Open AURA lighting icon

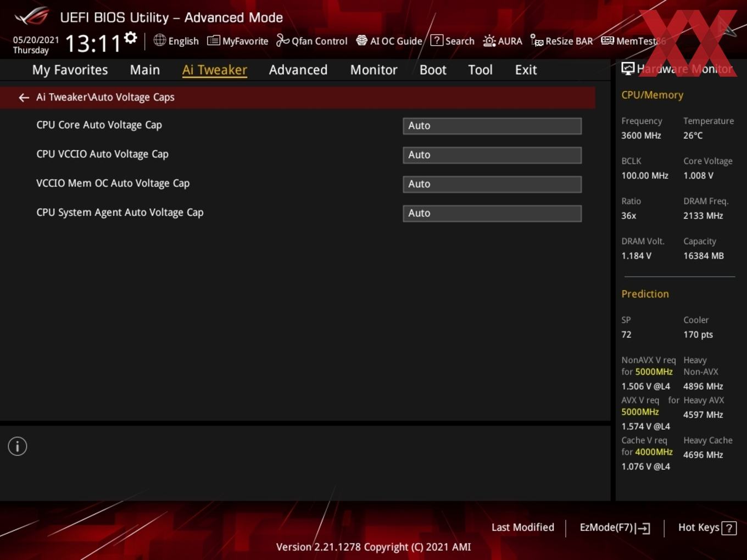point(489,41)
